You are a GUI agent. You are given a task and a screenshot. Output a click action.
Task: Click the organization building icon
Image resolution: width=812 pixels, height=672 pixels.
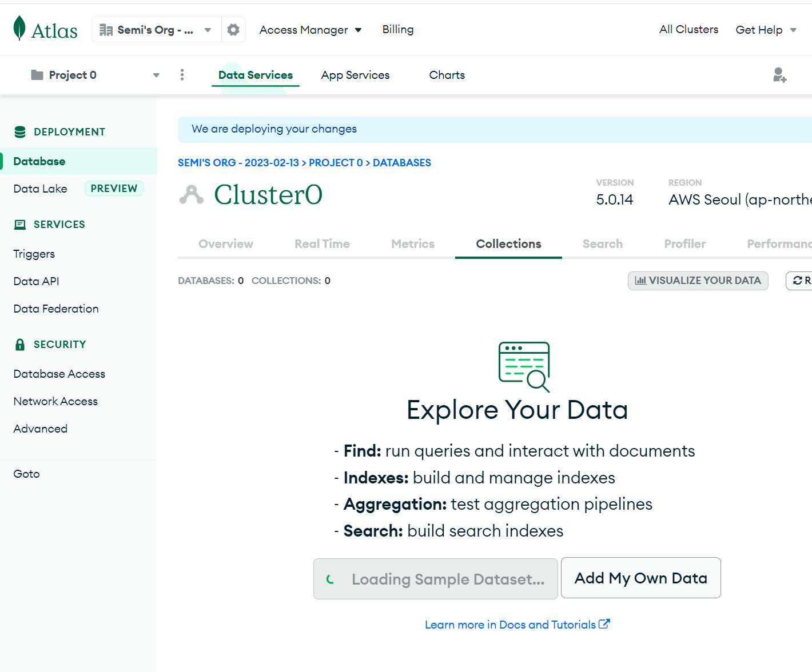tap(106, 30)
